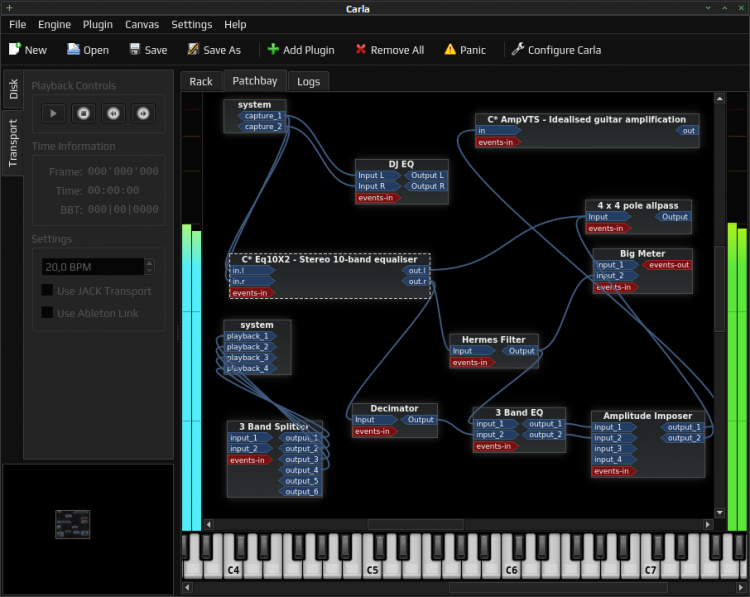This screenshot has width=750, height=597.
Task: Rewind transport with the backwards button
Action: click(113, 113)
